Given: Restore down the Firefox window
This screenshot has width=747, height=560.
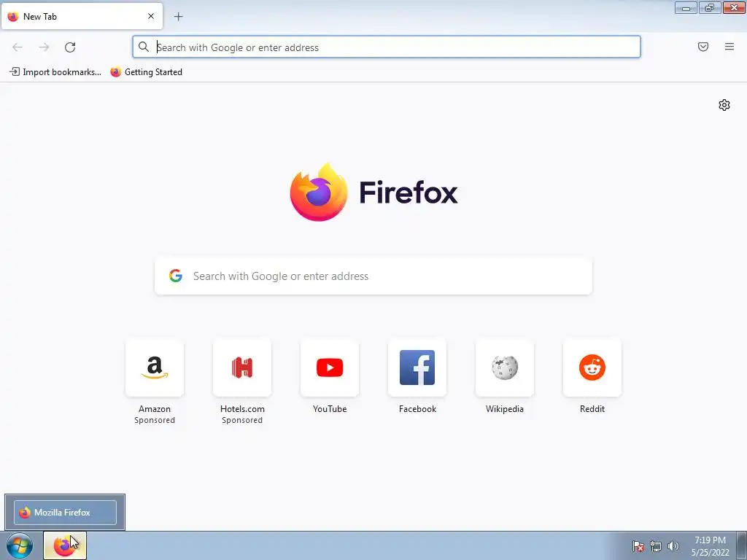Looking at the screenshot, I should 710,7.
